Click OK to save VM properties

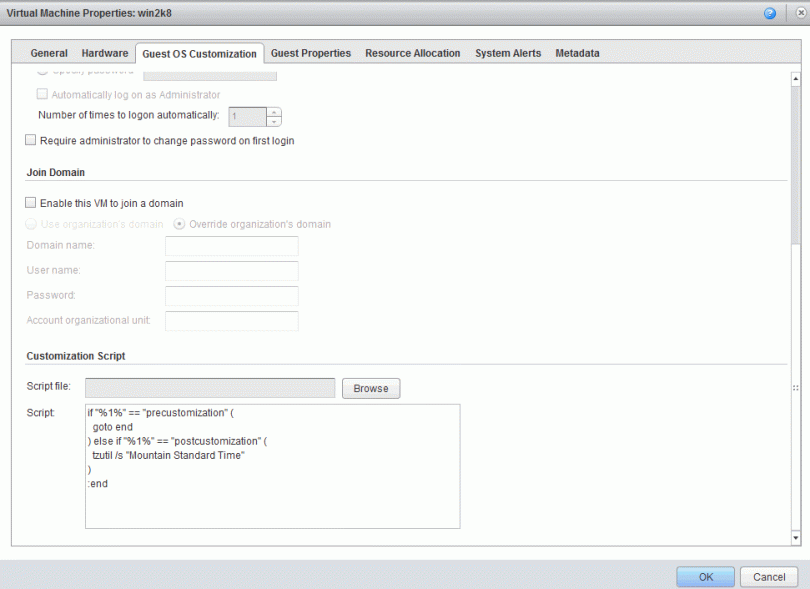(x=705, y=577)
